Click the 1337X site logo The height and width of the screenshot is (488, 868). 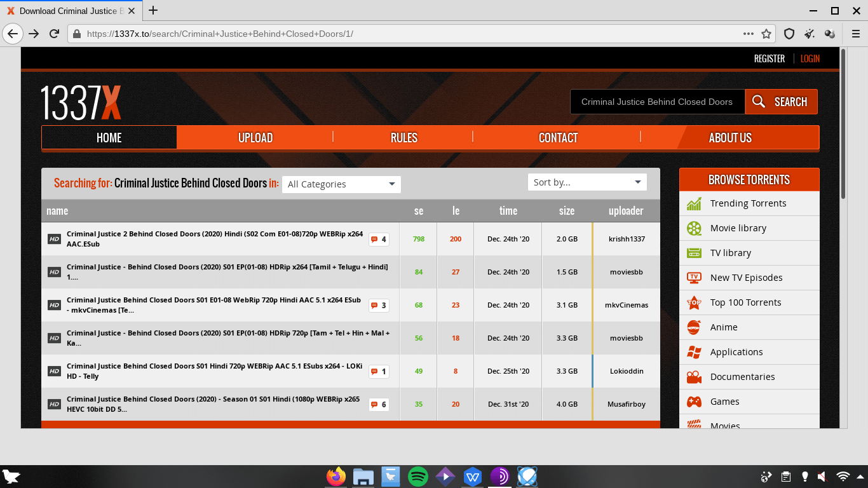[81, 102]
